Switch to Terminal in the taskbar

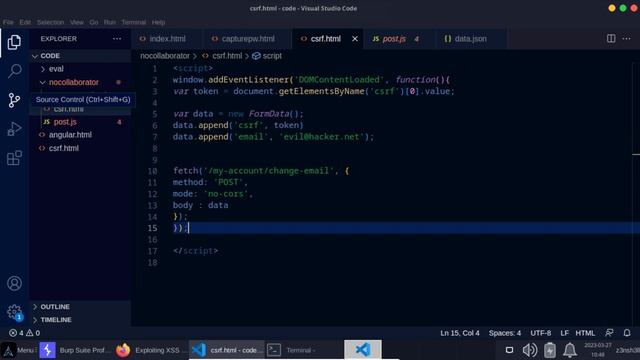[x=292, y=350]
